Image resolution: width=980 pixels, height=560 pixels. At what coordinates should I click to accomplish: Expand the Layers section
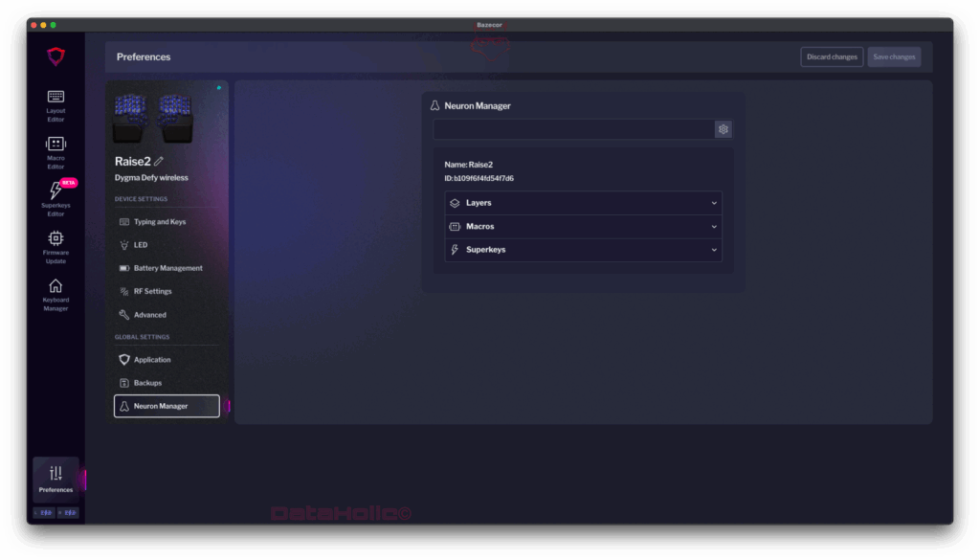(583, 203)
